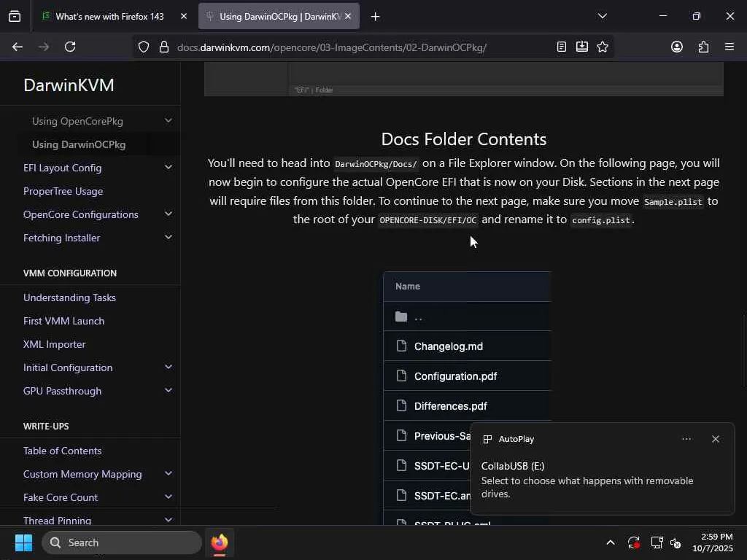Close the What's new with Firefox 143 tab
Image resolution: width=747 pixels, height=560 pixels.
pyautogui.click(x=184, y=16)
